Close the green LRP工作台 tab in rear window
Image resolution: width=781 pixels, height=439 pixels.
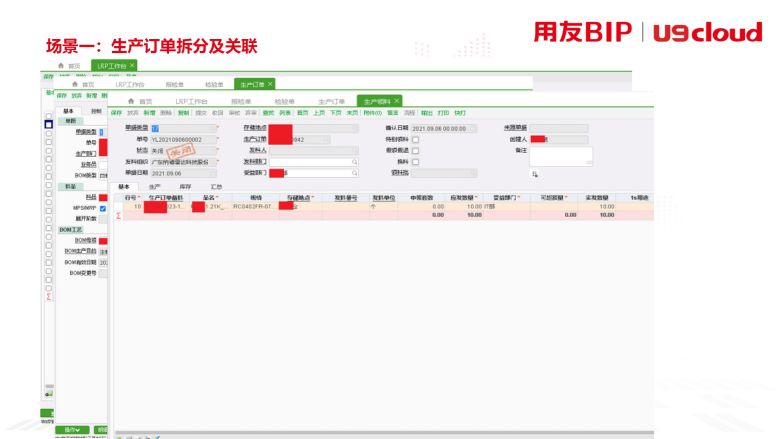132,65
